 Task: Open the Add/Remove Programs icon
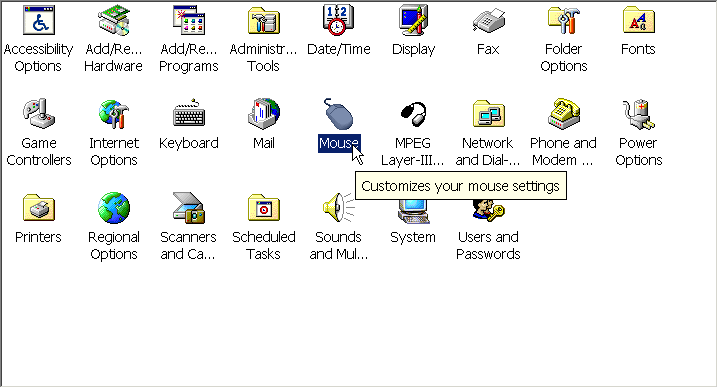pyautogui.click(x=189, y=20)
